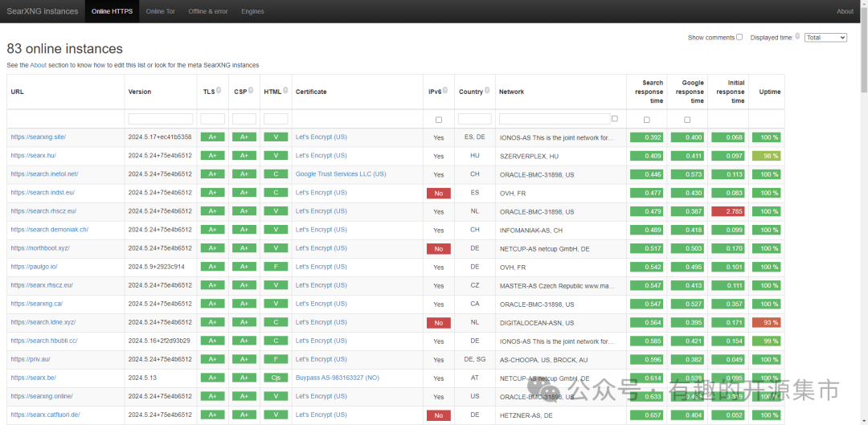Open https://searxng.site/ instance link
Image resolution: width=868 pixels, height=425 pixels.
coord(39,137)
